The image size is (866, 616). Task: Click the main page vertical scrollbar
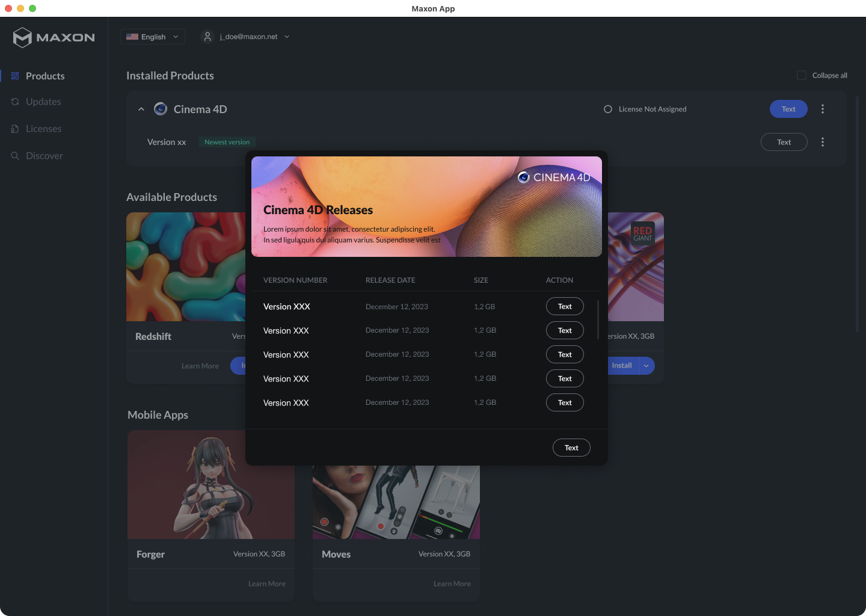857,214
